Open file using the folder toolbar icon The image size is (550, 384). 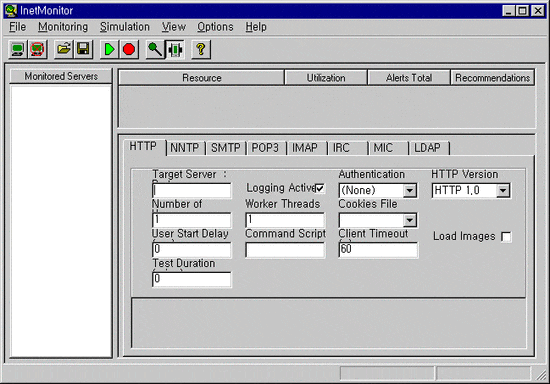coord(63,49)
